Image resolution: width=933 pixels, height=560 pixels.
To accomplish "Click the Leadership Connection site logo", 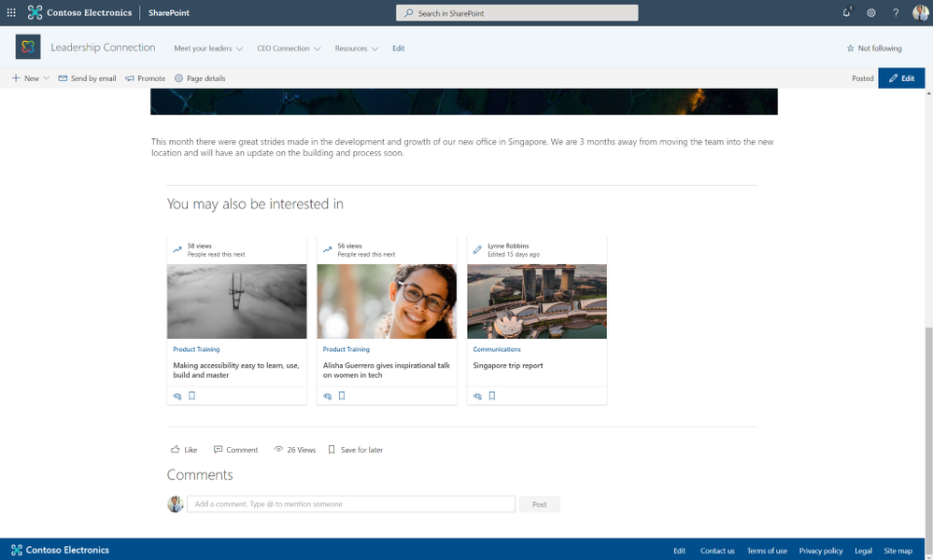I will click(28, 47).
